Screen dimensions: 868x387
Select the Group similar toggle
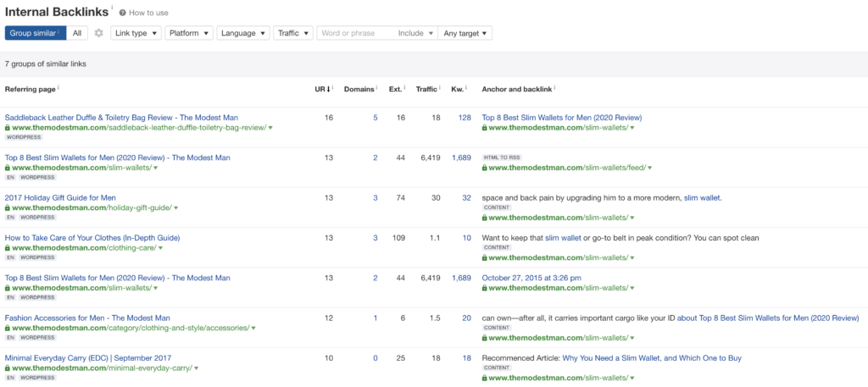[36, 33]
